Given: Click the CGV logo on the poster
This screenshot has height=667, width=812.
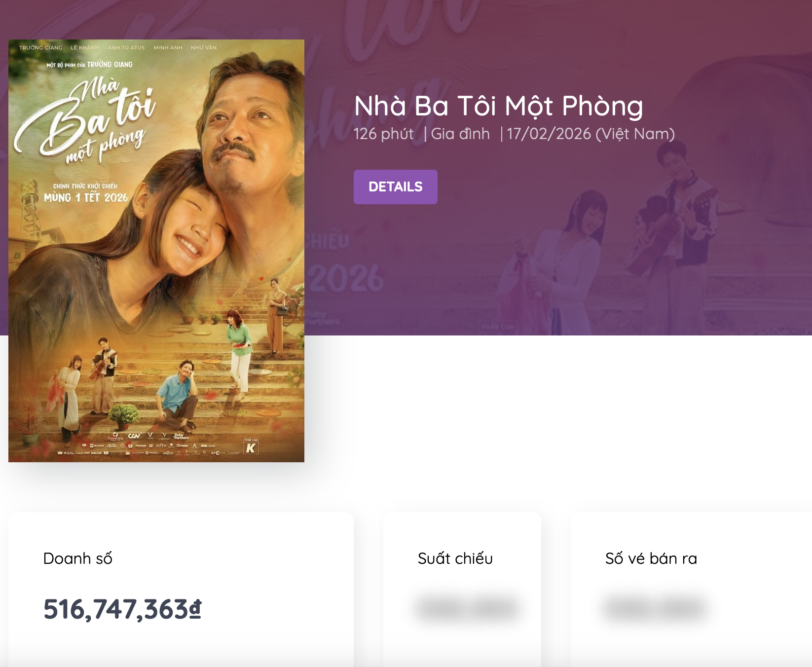Looking at the screenshot, I should tap(134, 436).
